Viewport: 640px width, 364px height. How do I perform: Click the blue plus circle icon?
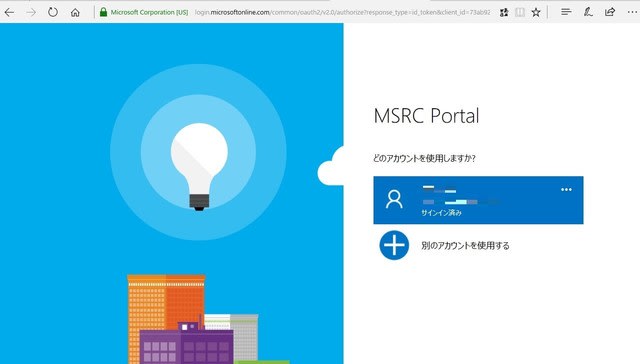coord(394,245)
